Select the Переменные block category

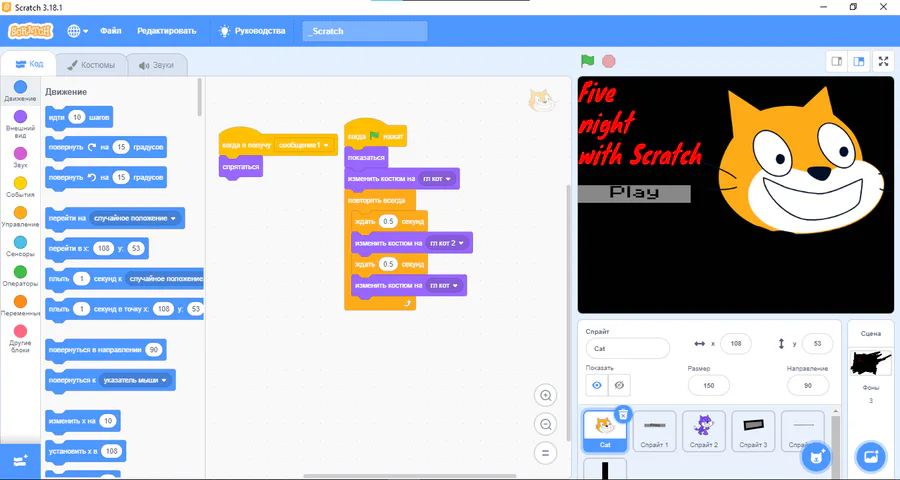[x=20, y=306]
